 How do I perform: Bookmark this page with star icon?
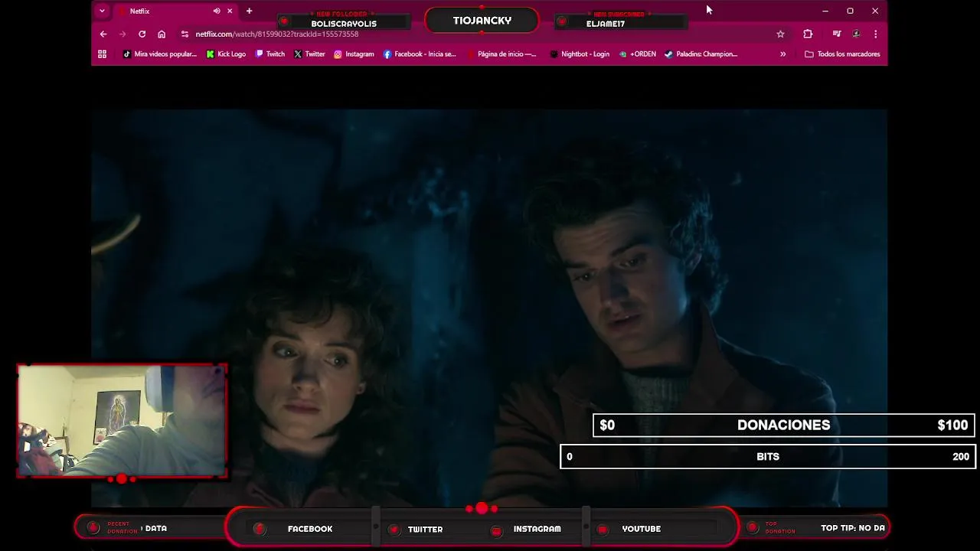(x=780, y=34)
